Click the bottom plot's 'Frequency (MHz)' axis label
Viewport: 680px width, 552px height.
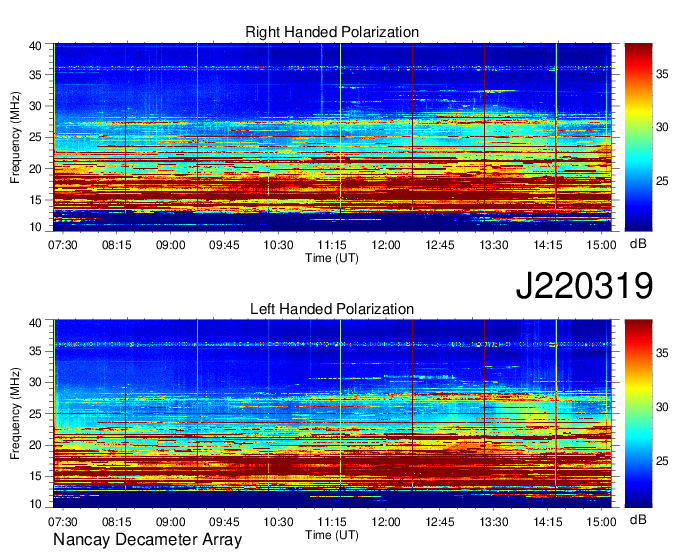15,414
